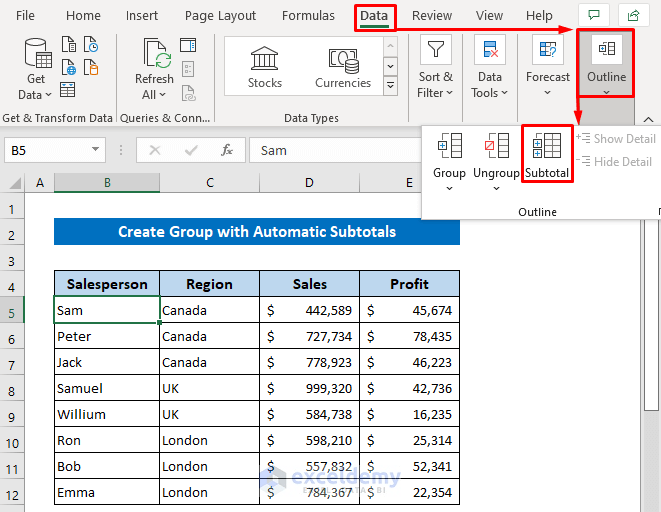
Task: Switch to the Data tab
Action: pyautogui.click(x=374, y=16)
